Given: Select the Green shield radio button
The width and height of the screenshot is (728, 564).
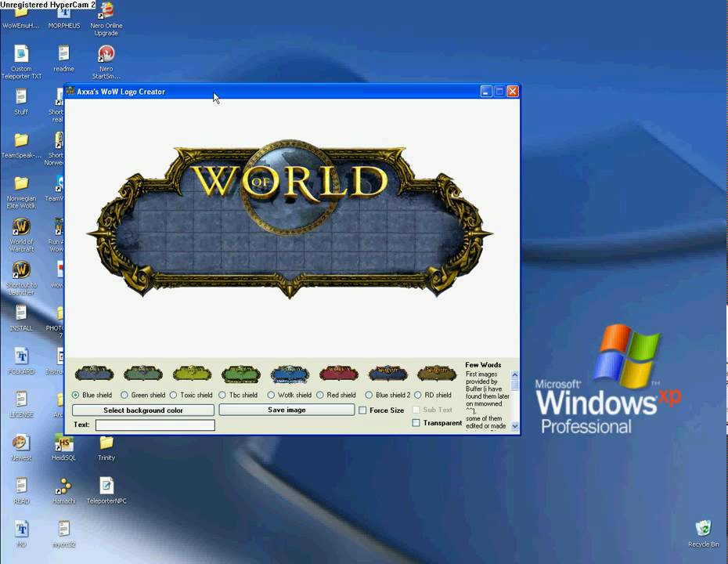Looking at the screenshot, I should tap(124, 395).
